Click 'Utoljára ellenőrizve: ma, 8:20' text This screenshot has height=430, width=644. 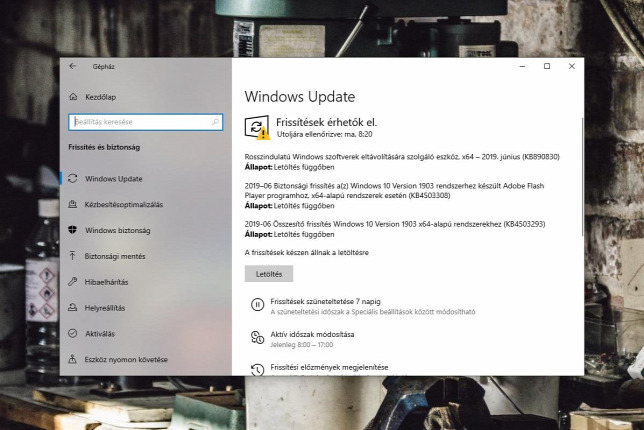(324, 134)
